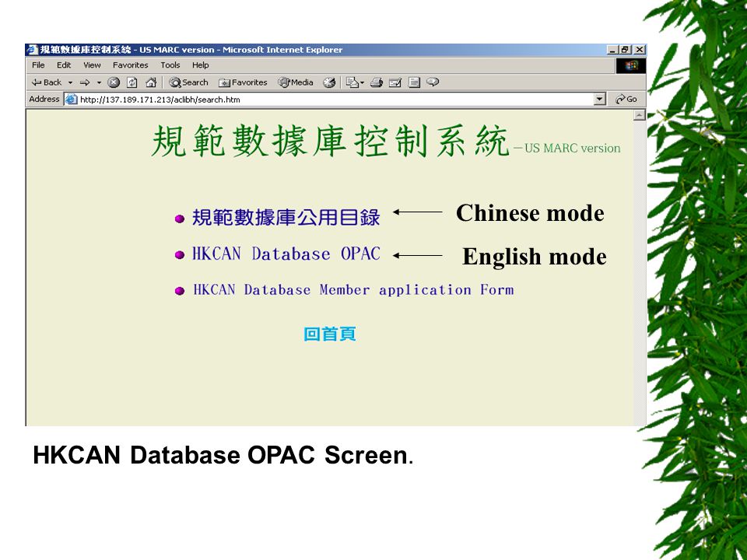
Task: Click the Edit page toolbar icon
Action: coord(395,82)
